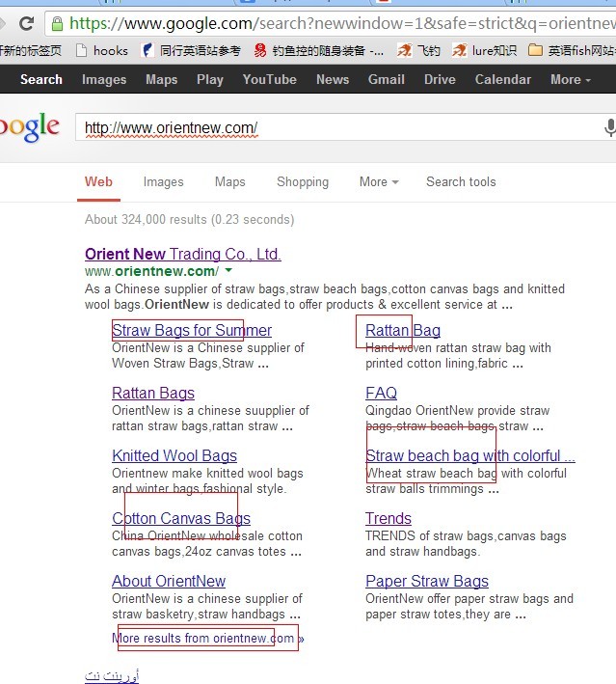This screenshot has width=616, height=684.
Task: Open the 同行英语站参考 bookmark
Action: pyautogui.click(x=192, y=51)
